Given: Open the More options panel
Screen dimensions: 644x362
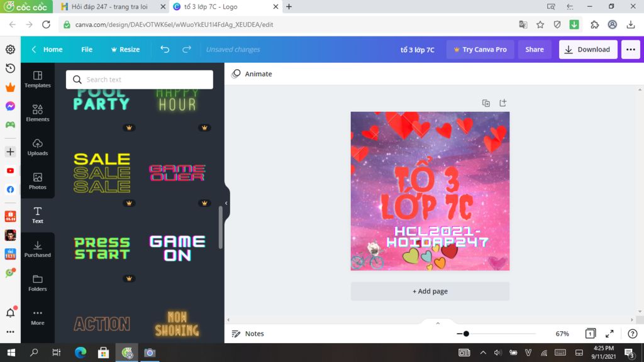Looking at the screenshot, I should click(37, 317).
